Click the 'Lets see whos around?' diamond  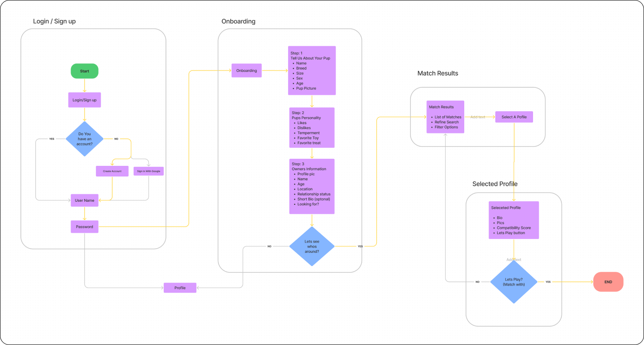312,247
